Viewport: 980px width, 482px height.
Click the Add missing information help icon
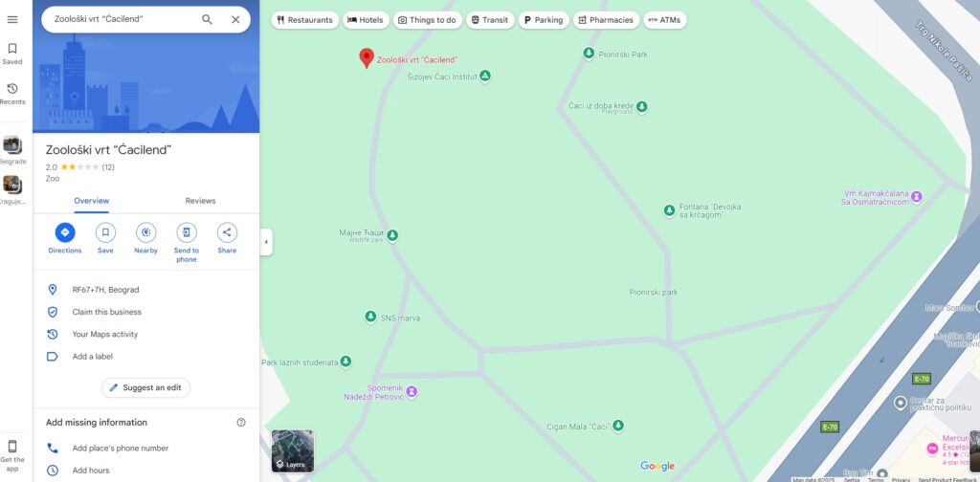click(241, 422)
